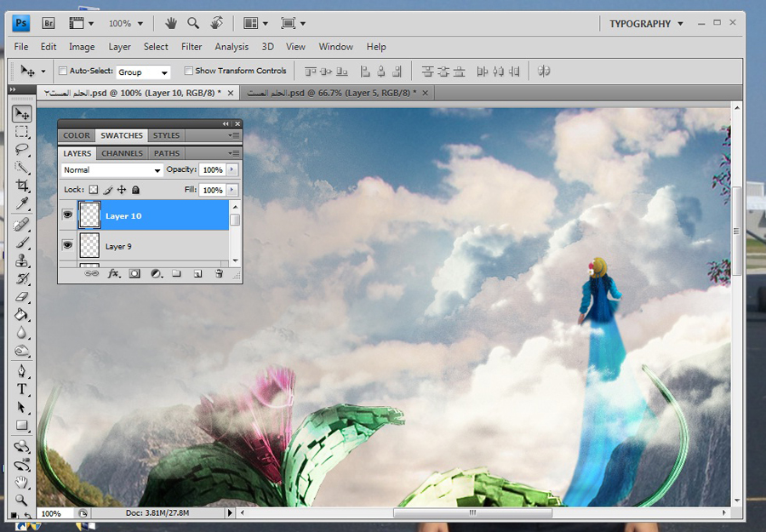Select the Type tool
Viewport: 766px width, 532px height.
click(21, 389)
